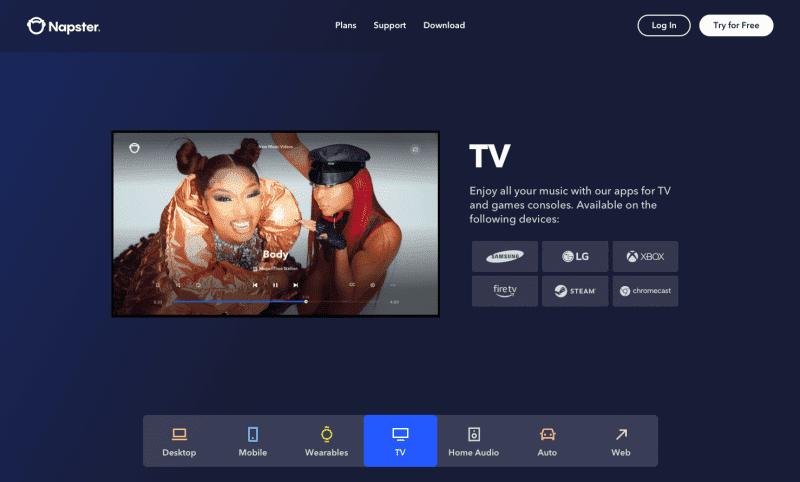Select the Xbox device tile
Viewport: 800px width, 482px height.
[645, 256]
